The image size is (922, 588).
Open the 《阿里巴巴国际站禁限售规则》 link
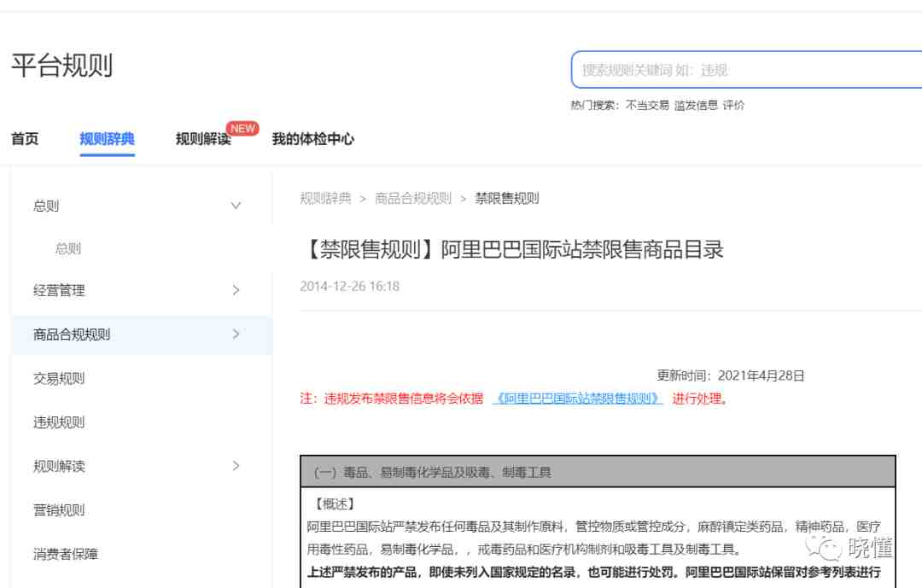pos(577,399)
